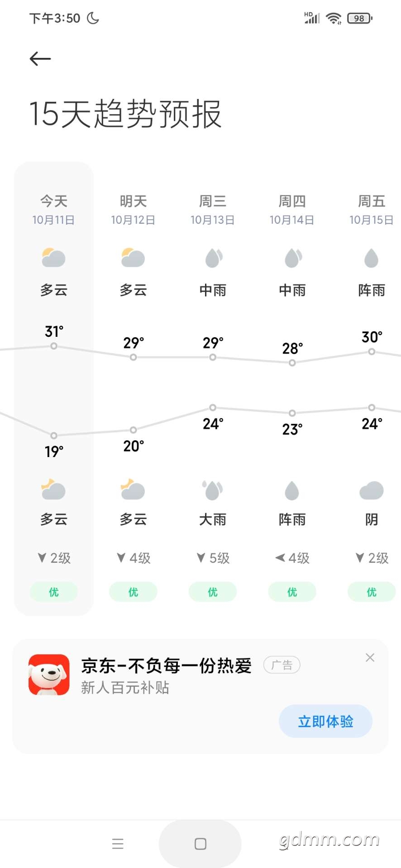The width and height of the screenshot is (401, 868).
Task: Tap the 立即体验 button
Action: tap(325, 721)
